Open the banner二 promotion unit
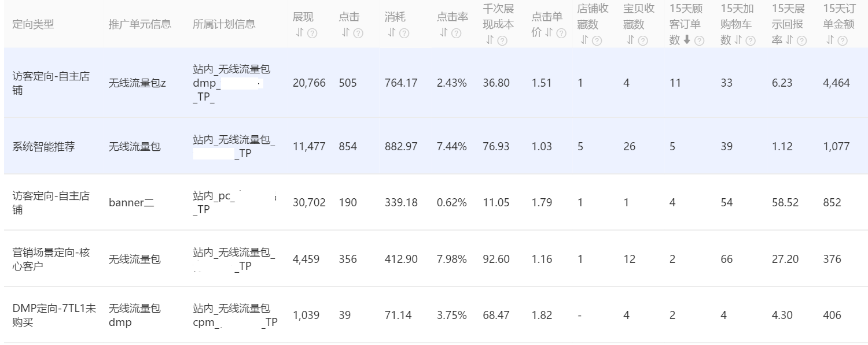The width and height of the screenshot is (868, 345). click(x=131, y=203)
